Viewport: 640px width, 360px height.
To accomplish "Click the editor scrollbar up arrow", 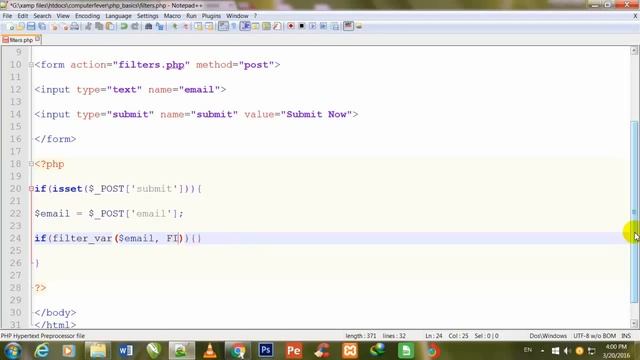I will [x=634, y=51].
